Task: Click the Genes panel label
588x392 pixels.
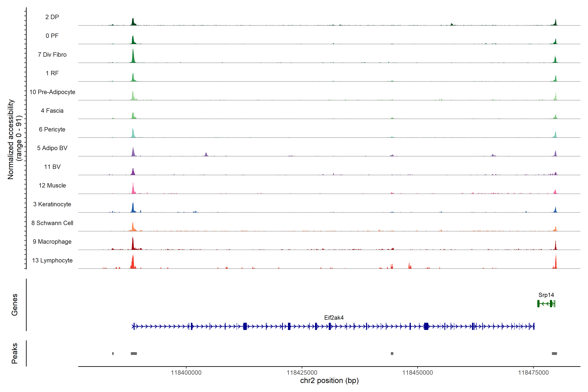Action: [x=15, y=305]
